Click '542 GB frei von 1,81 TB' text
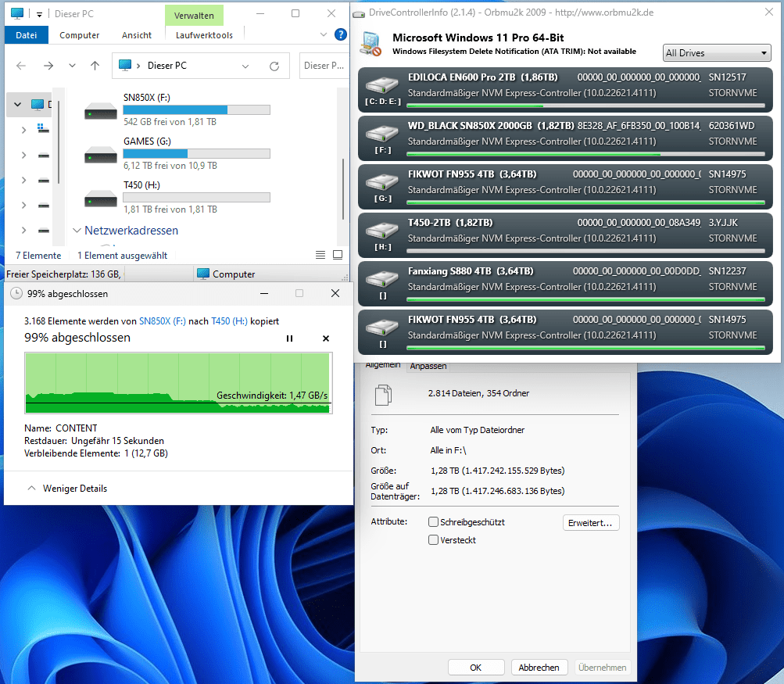This screenshot has height=684, width=784. coord(170,121)
